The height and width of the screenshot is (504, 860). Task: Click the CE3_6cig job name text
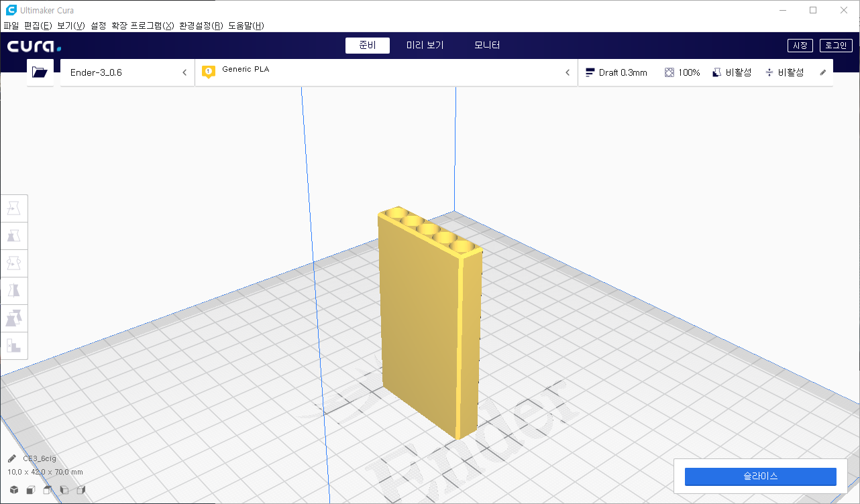(x=40, y=459)
